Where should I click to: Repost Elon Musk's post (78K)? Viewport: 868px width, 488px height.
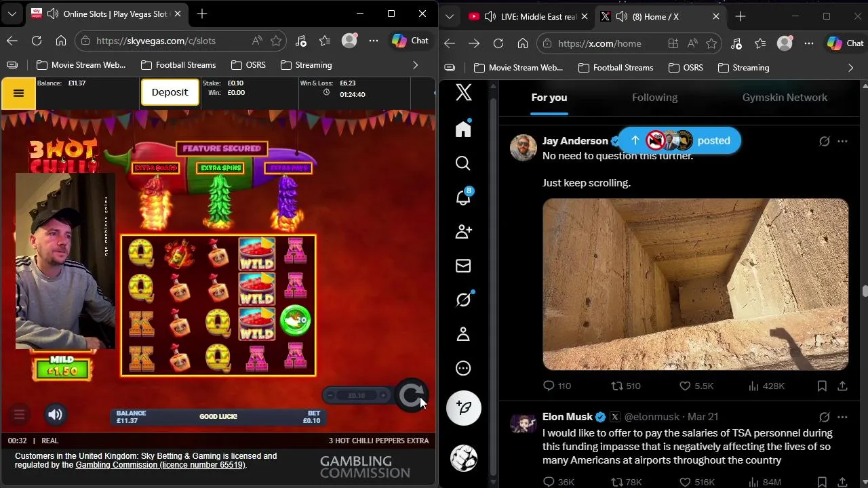[x=627, y=482]
